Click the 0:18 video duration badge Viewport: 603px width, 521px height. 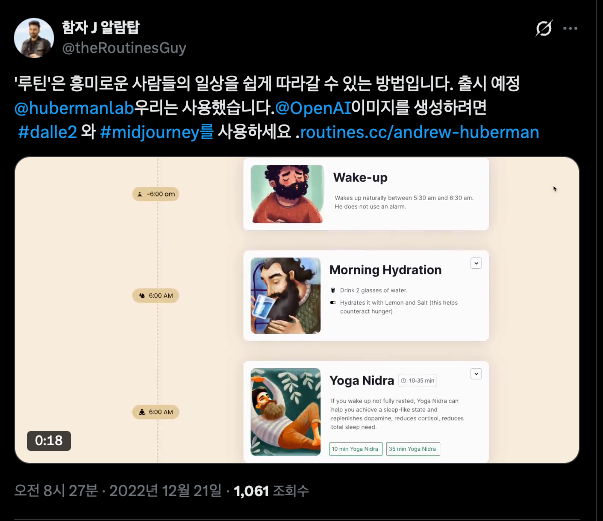(49, 440)
